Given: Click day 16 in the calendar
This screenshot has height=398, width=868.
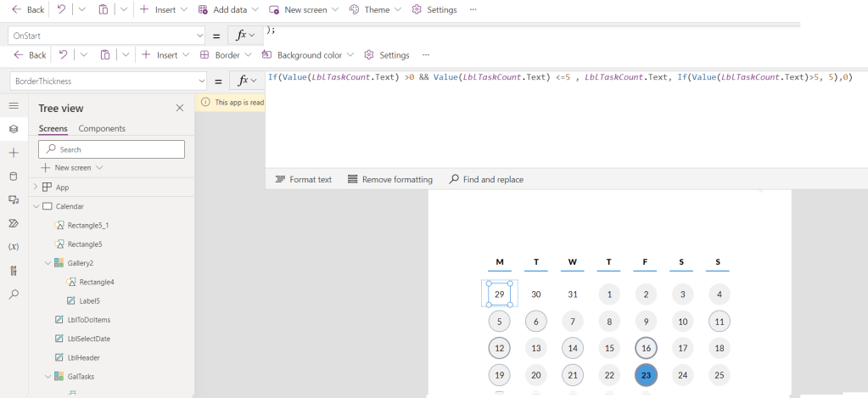Looking at the screenshot, I should point(646,348).
